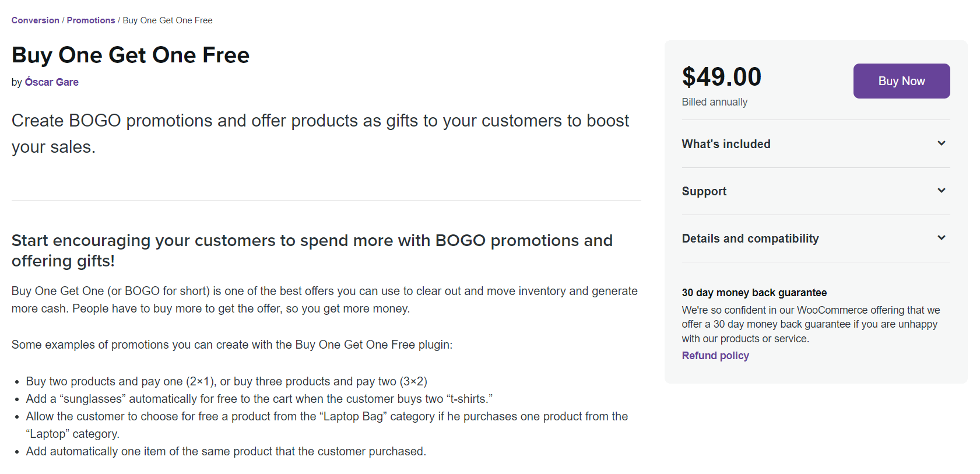This screenshot has height=474, width=980.
Task: Expand the Details and compatibility section
Action: [750, 238]
